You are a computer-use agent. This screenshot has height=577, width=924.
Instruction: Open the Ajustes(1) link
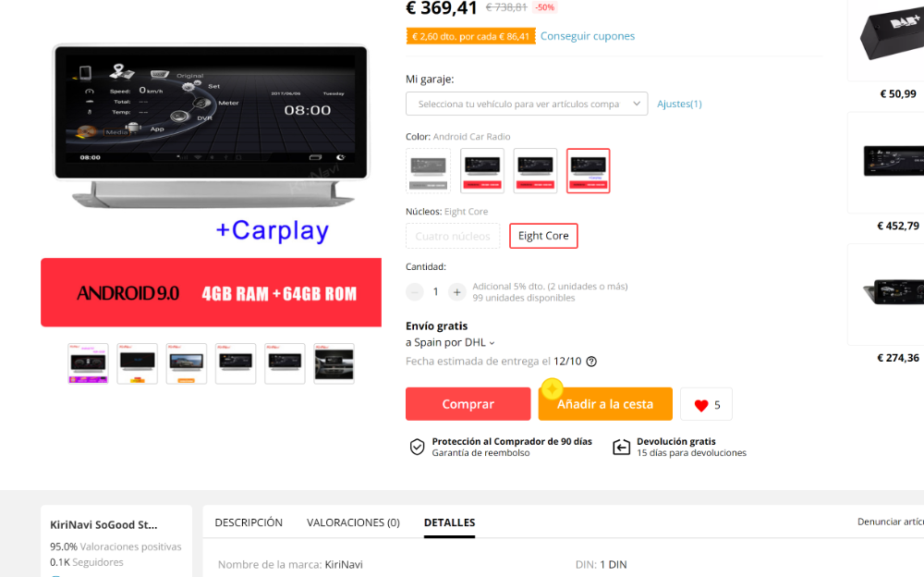click(x=679, y=104)
